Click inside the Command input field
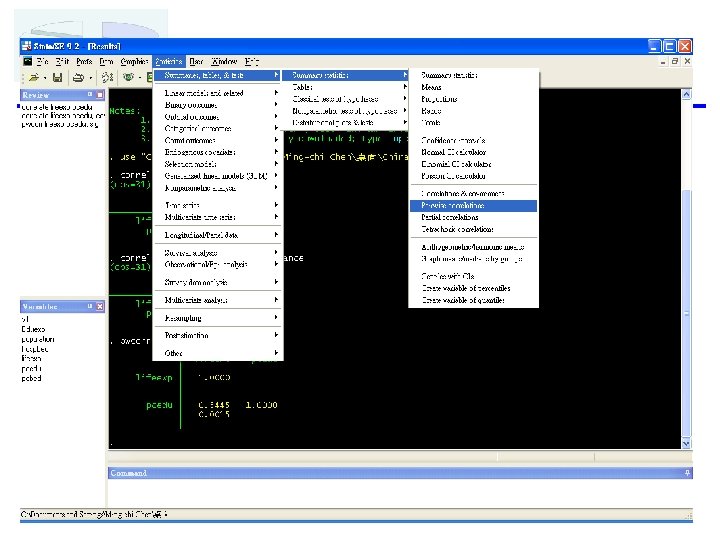Viewport: 720px width, 540px height. tap(399, 492)
